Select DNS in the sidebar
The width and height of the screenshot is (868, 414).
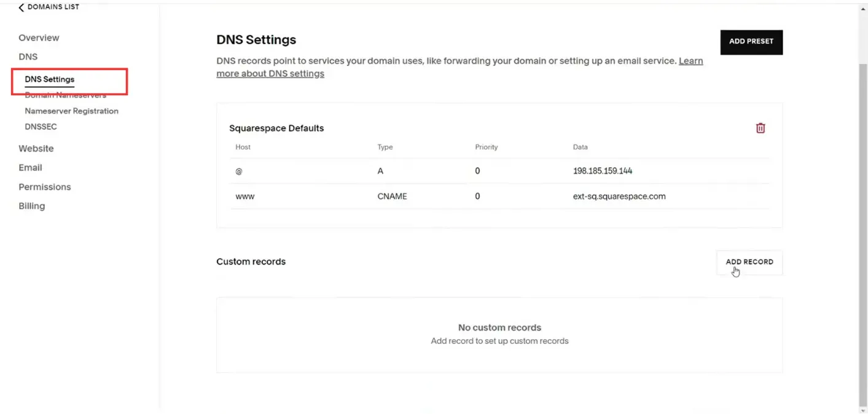coord(28,57)
